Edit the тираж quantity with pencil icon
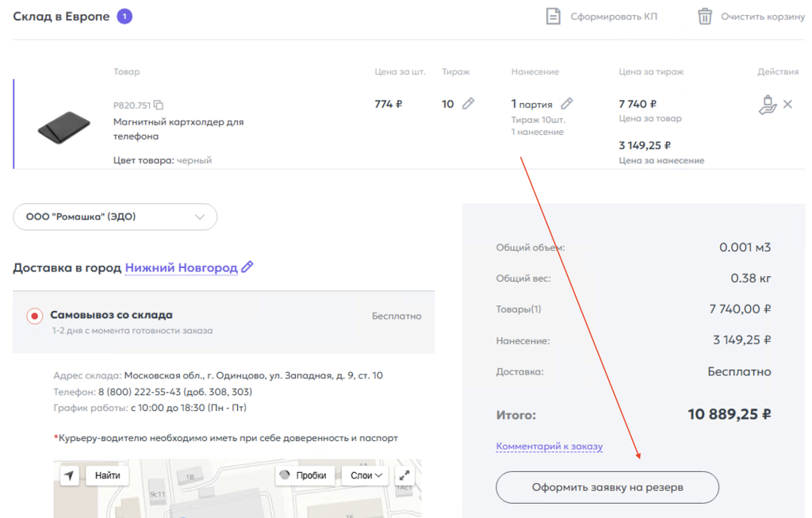Viewport: 812px width, 518px height. tap(469, 104)
